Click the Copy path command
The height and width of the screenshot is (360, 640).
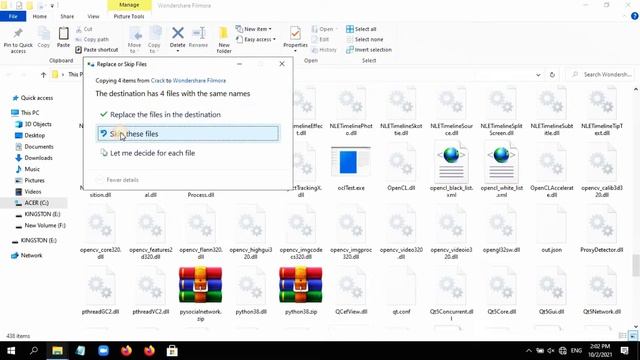pyautogui.click(x=92, y=40)
